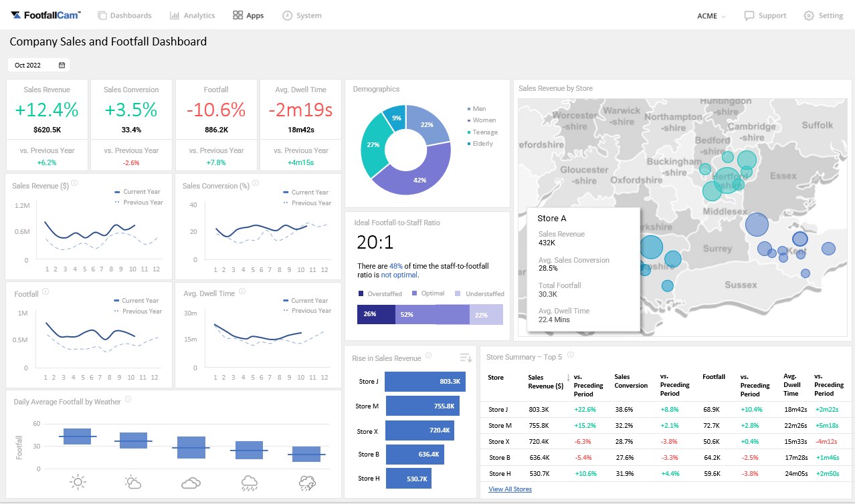Click the thunderstorm weather icon
Viewport: 855px width, 504px height.
308,482
